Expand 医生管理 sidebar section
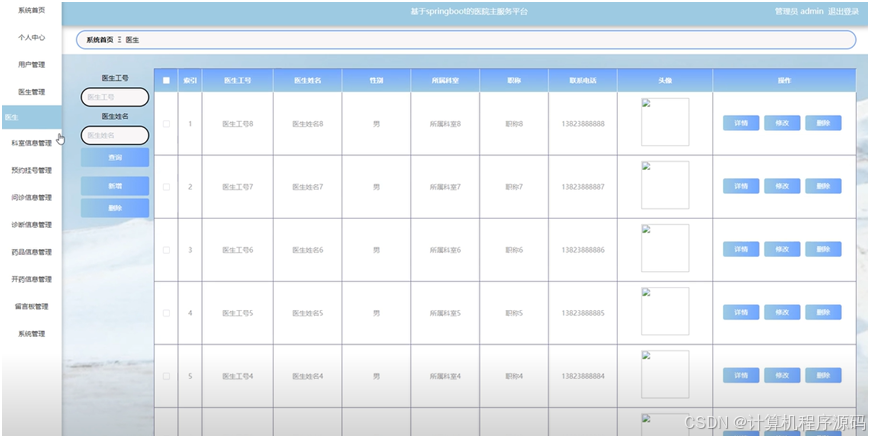 (x=31, y=92)
